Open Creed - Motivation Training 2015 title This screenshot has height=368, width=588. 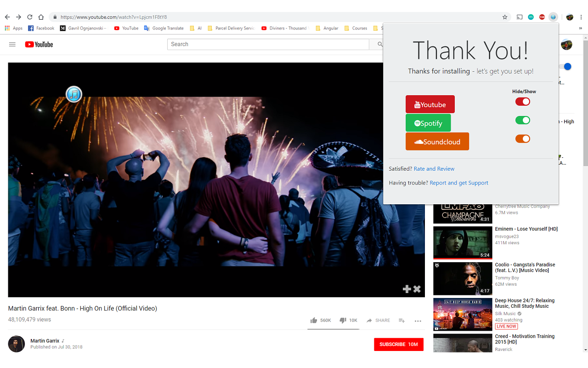pyautogui.click(x=525, y=339)
